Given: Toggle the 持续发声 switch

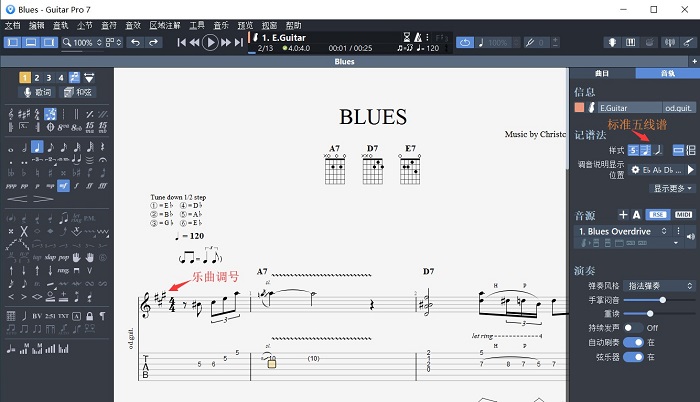Looking at the screenshot, I should [x=631, y=327].
